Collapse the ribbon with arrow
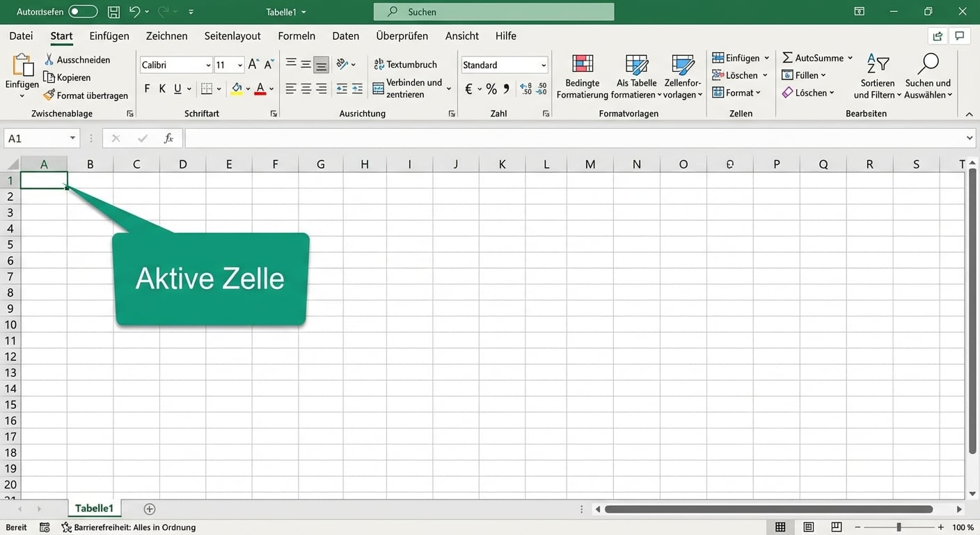The width and height of the screenshot is (980, 535). [969, 114]
